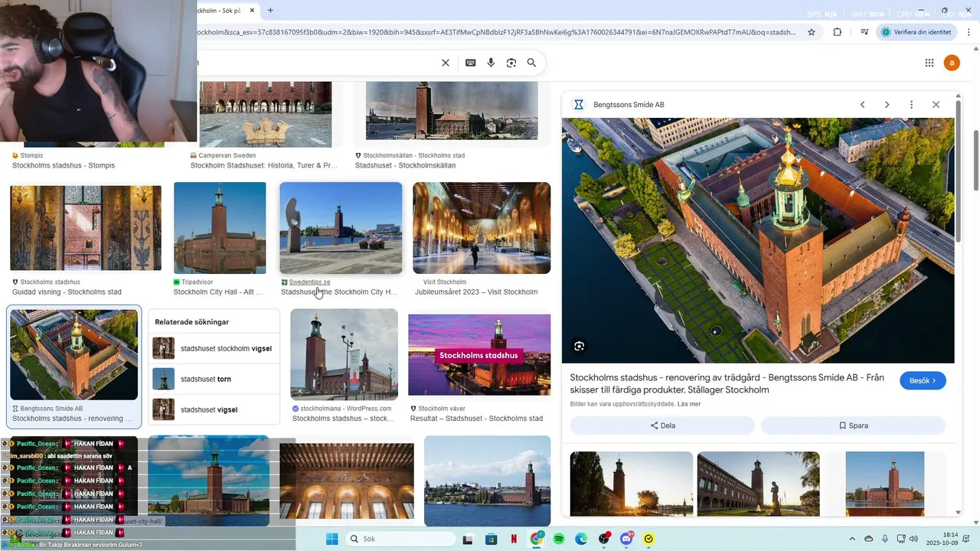Select related search 'stadshuset stockholm vigsel'
This screenshot has height=551, width=980.
point(214,348)
